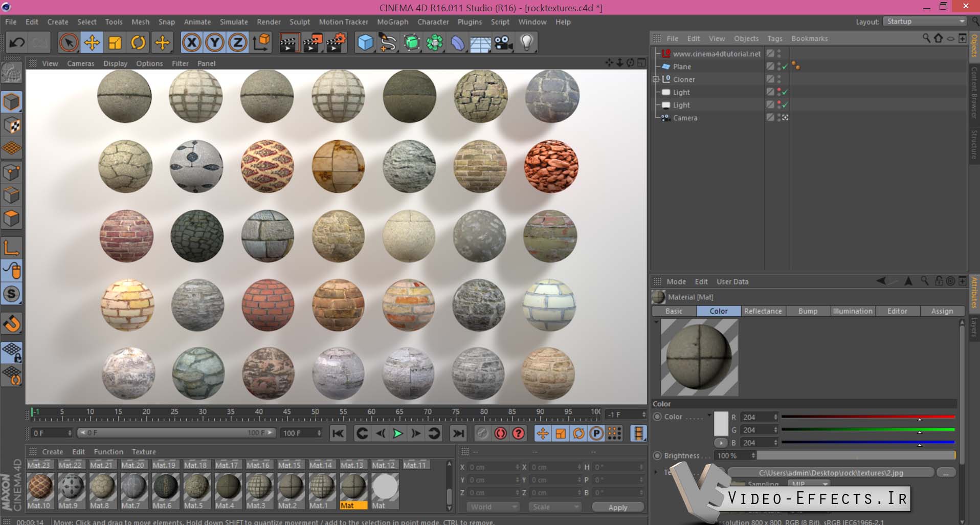Select the Move tool
Screen dimensions: 980x525
(92, 42)
